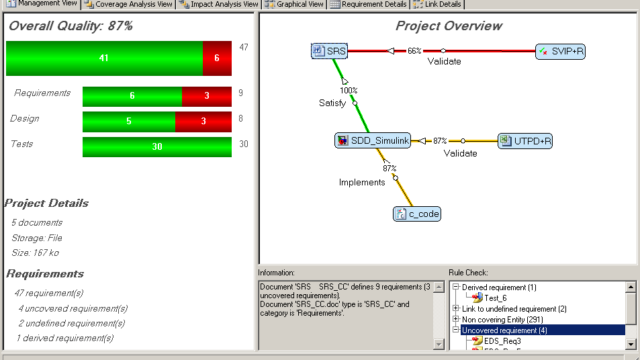Viewport: 640px width, 360px height.
Task: Select the SRS document node
Action: click(x=329, y=51)
